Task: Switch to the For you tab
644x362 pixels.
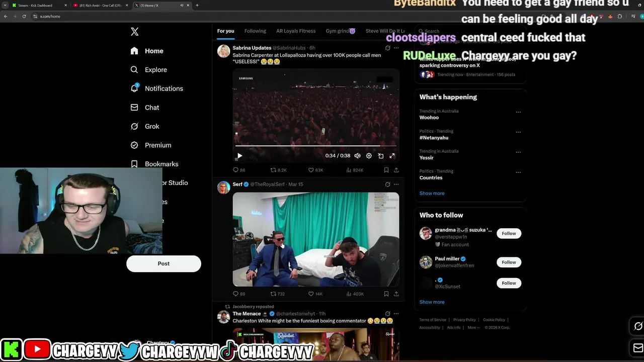Action: (x=225, y=31)
